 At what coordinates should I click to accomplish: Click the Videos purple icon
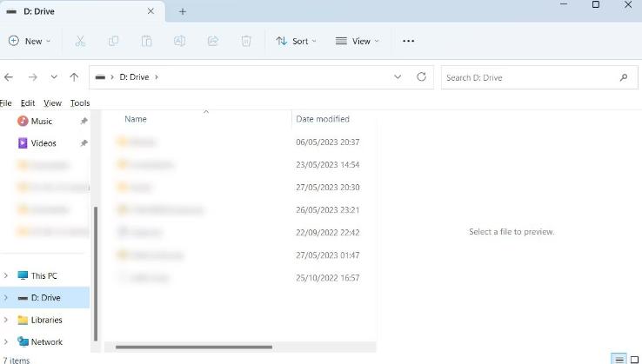click(23, 143)
